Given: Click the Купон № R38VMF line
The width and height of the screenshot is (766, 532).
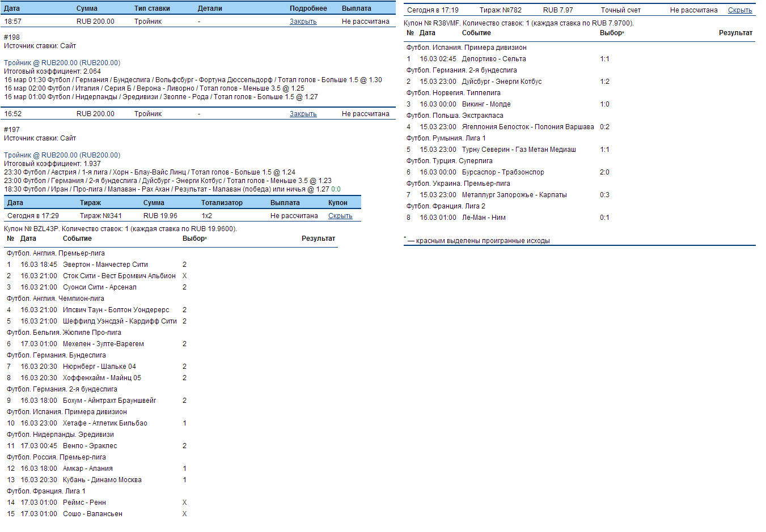Looking at the screenshot, I should click(519, 23).
